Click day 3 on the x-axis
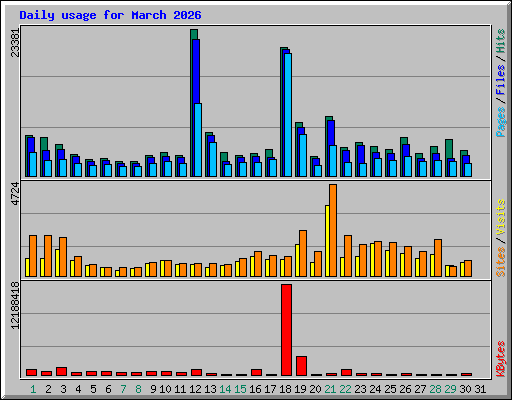 (x=63, y=389)
